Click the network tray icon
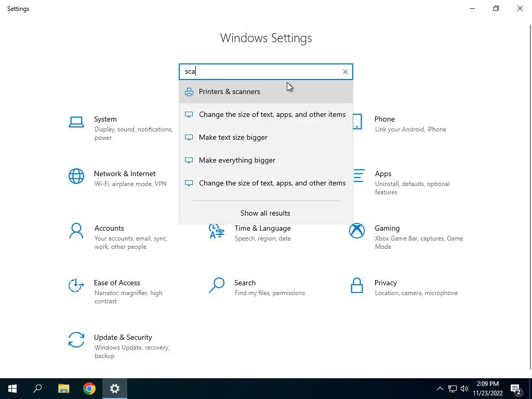532x399 pixels. [x=453, y=389]
